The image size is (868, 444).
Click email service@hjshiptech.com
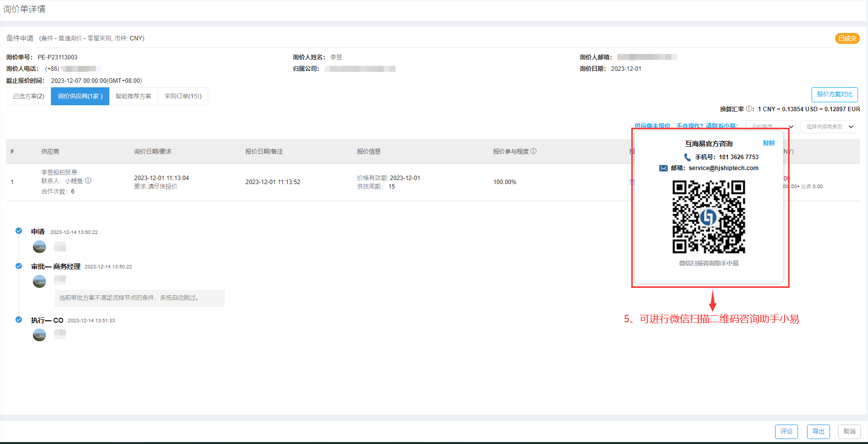tap(723, 168)
